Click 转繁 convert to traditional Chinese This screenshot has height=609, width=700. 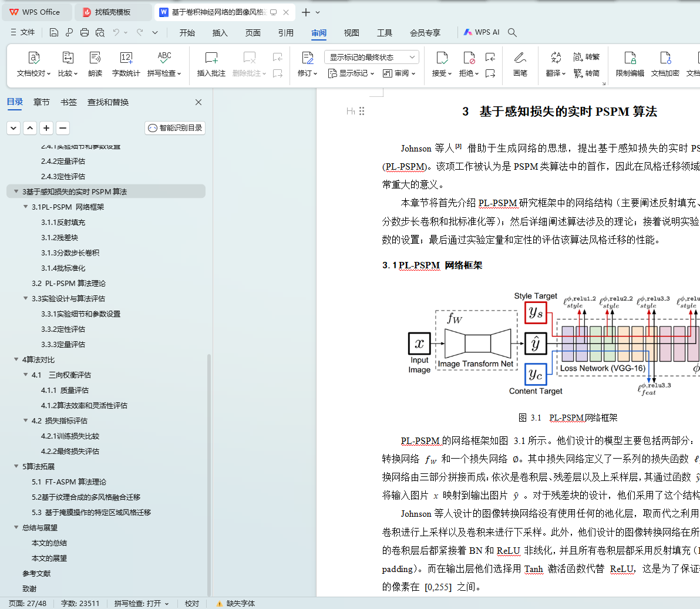(587, 57)
